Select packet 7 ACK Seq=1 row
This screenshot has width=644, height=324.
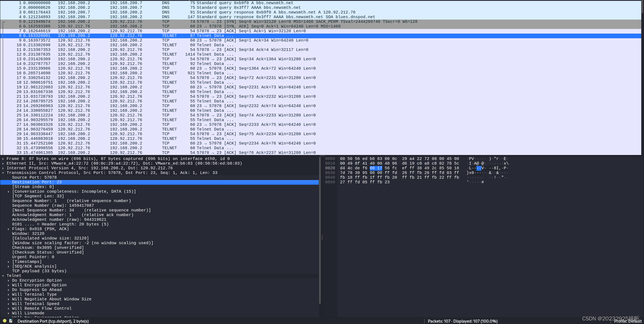pos(320,31)
